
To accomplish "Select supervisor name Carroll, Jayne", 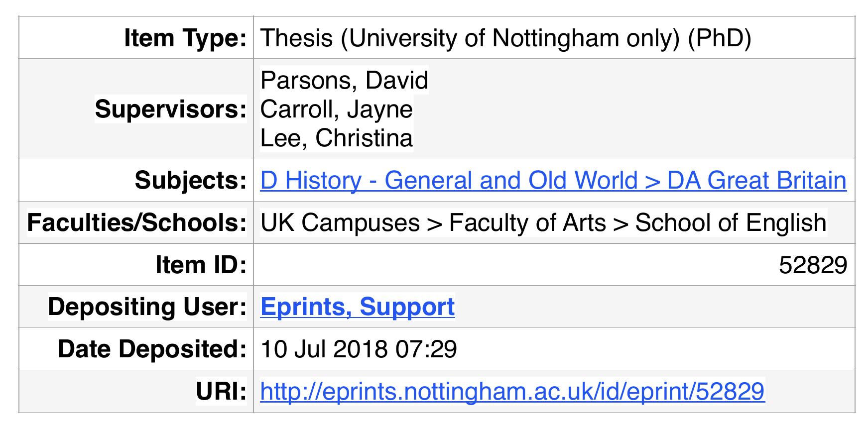I will [x=336, y=109].
